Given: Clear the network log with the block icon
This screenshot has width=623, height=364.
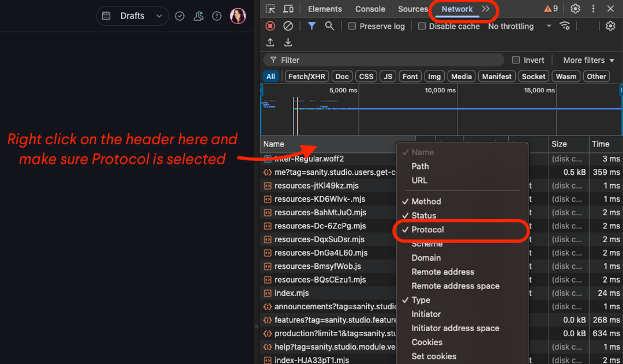Looking at the screenshot, I should pos(288,26).
